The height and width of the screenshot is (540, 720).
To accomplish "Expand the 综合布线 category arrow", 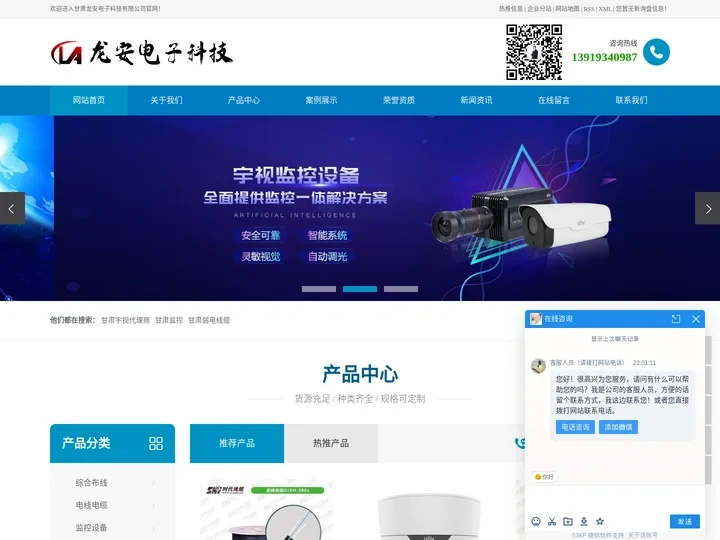I will 154,483.
